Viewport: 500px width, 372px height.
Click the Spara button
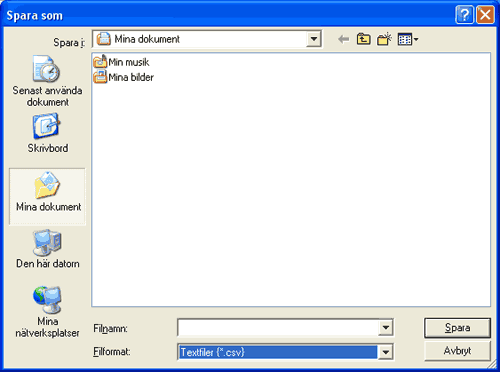[457, 328]
